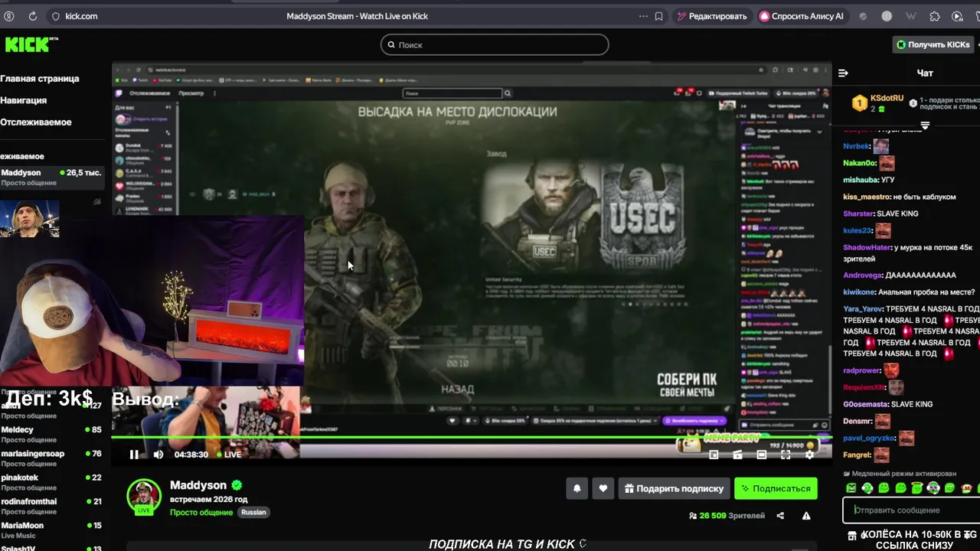
Task: Click the kick.com address bar
Action: [x=81, y=16]
